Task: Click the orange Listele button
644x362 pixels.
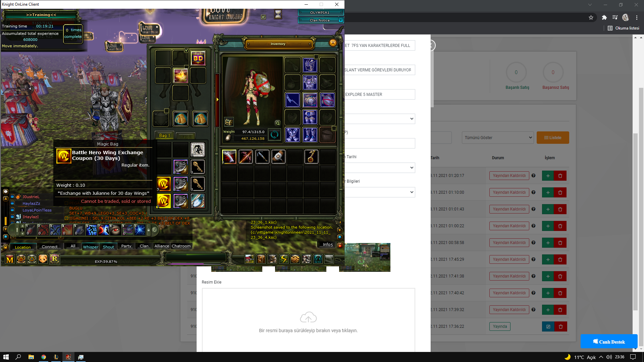Action: tap(553, 137)
